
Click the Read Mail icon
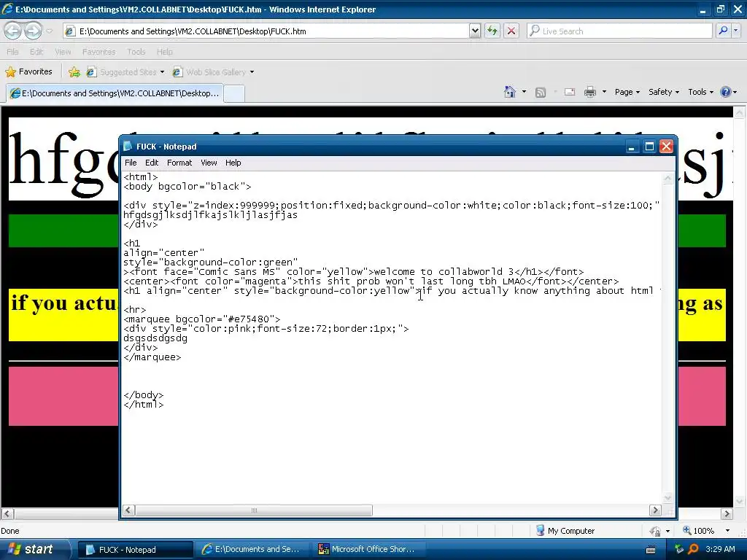[570, 92]
